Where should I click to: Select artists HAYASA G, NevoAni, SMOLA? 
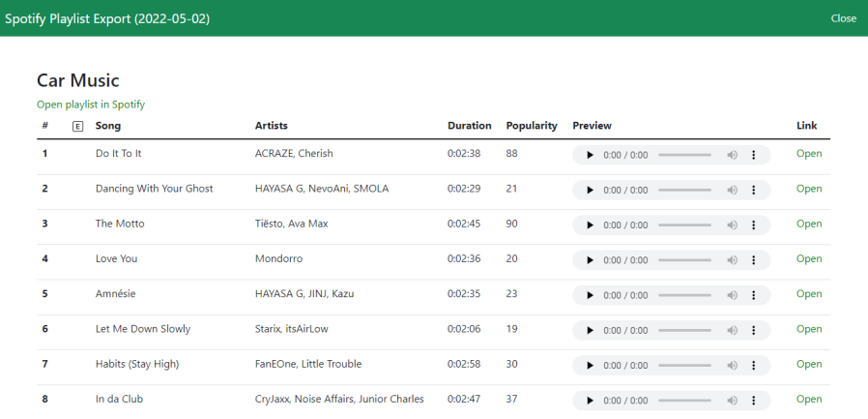[322, 189]
